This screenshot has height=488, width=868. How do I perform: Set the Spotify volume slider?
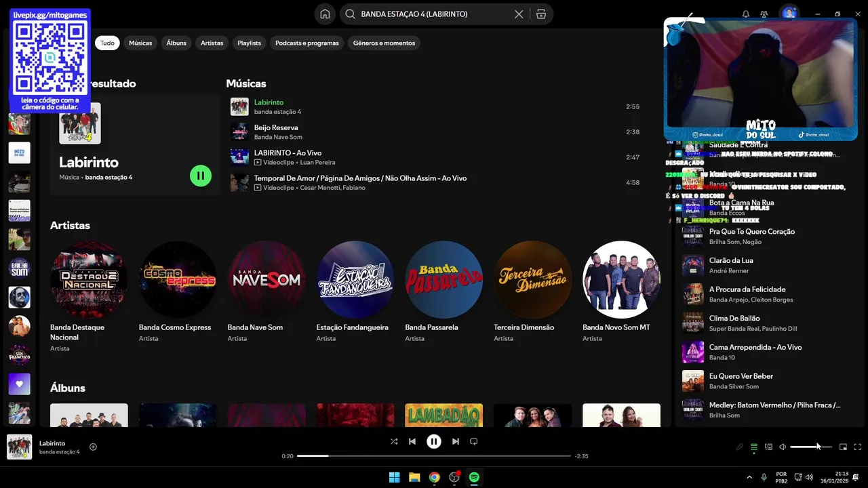point(811,447)
